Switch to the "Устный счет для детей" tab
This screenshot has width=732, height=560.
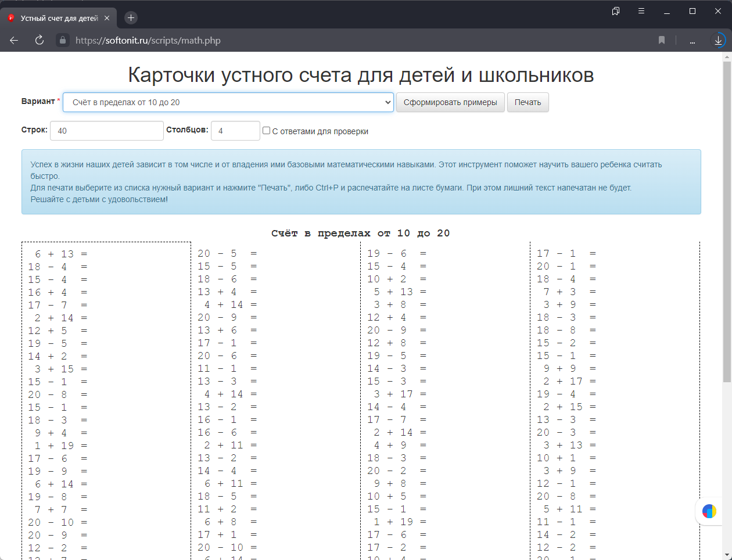(58, 18)
